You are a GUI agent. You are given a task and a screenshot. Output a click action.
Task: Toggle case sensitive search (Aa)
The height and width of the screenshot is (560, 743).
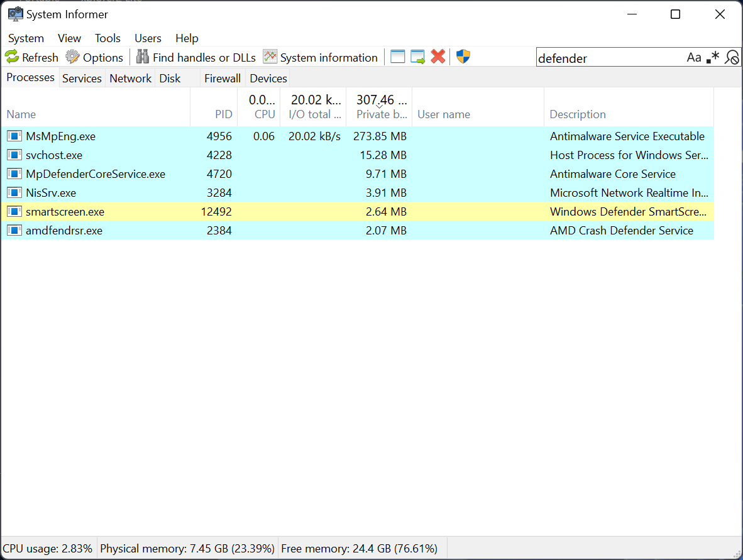click(693, 58)
